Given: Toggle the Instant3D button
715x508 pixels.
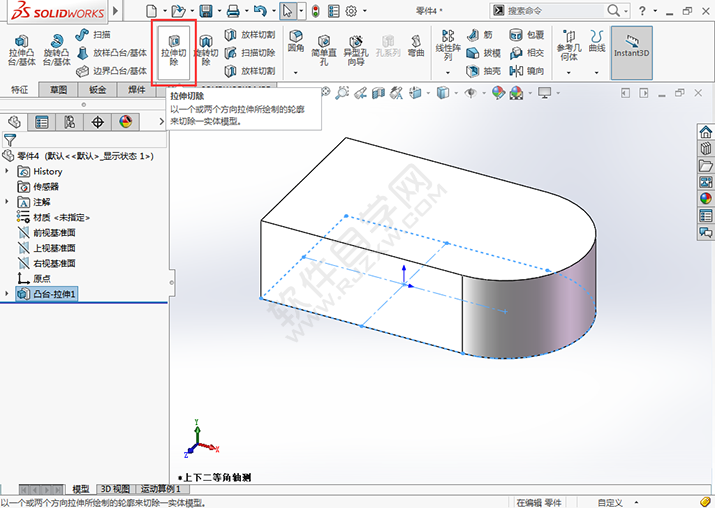Looking at the screenshot, I should click(632, 52).
